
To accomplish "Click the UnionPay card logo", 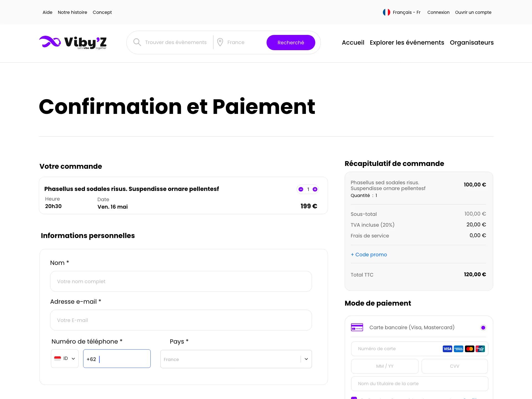I will tap(480, 349).
